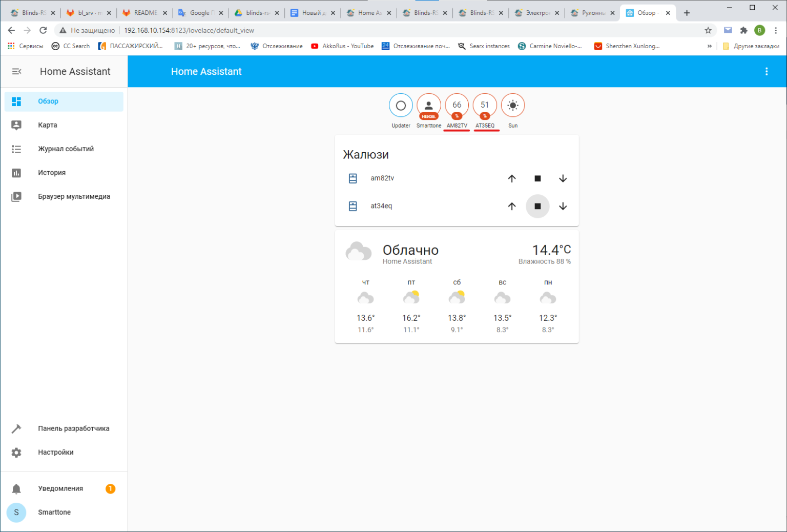Open Shenzhen Xunlong bookmark
Screen dimensions: 787x532
point(627,46)
